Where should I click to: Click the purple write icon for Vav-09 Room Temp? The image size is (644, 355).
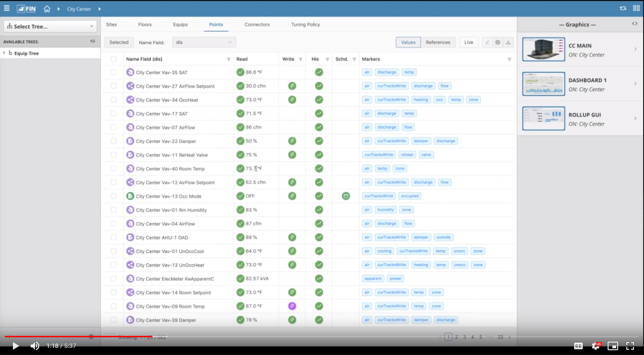[292, 306]
